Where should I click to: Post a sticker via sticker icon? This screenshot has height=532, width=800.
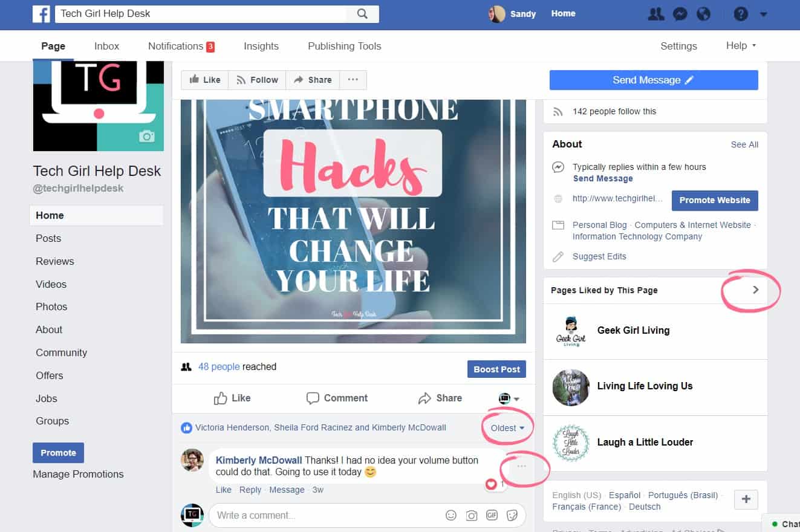pyautogui.click(x=512, y=516)
